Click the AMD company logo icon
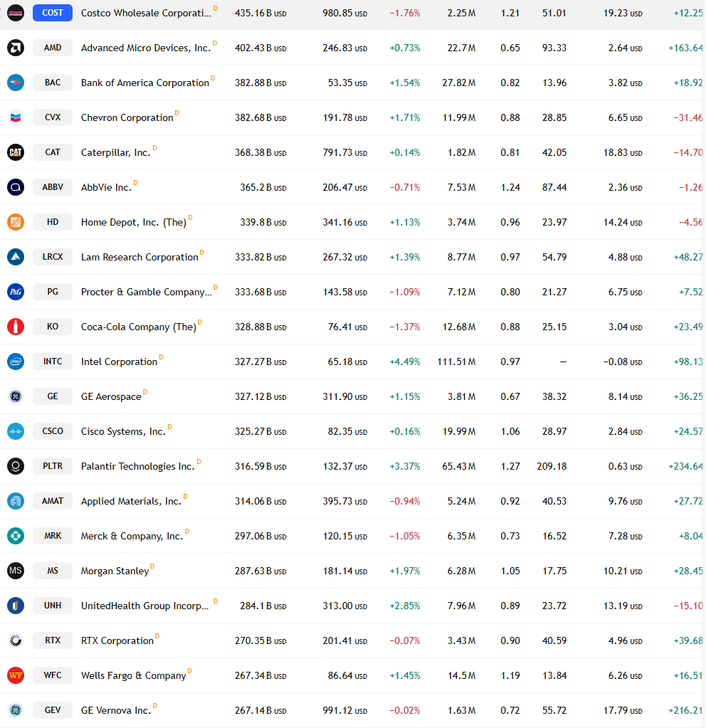Viewport: 706px width, 728px height. click(x=16, y=48)
